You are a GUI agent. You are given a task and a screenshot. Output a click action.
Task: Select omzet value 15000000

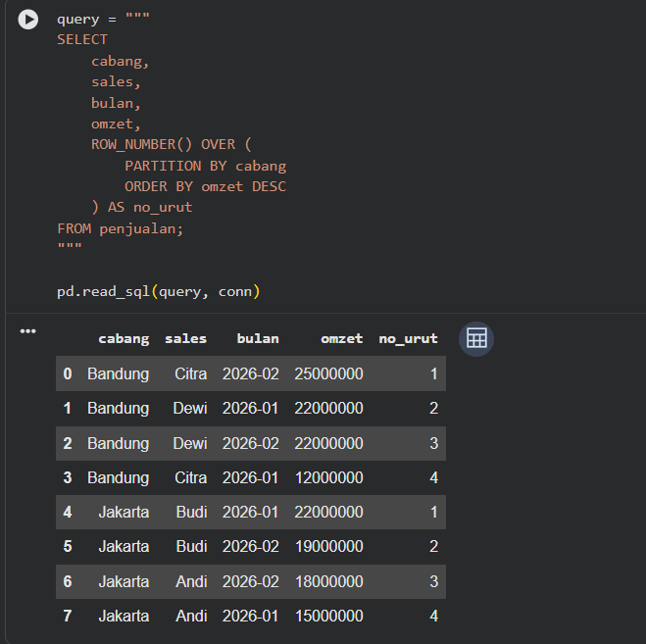328,616
